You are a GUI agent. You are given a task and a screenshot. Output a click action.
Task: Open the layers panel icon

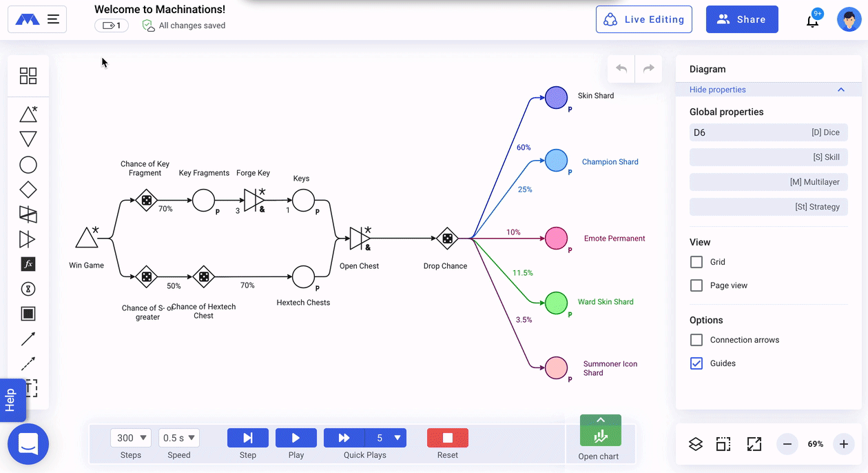pyautogui.click(x=696, y=444)
